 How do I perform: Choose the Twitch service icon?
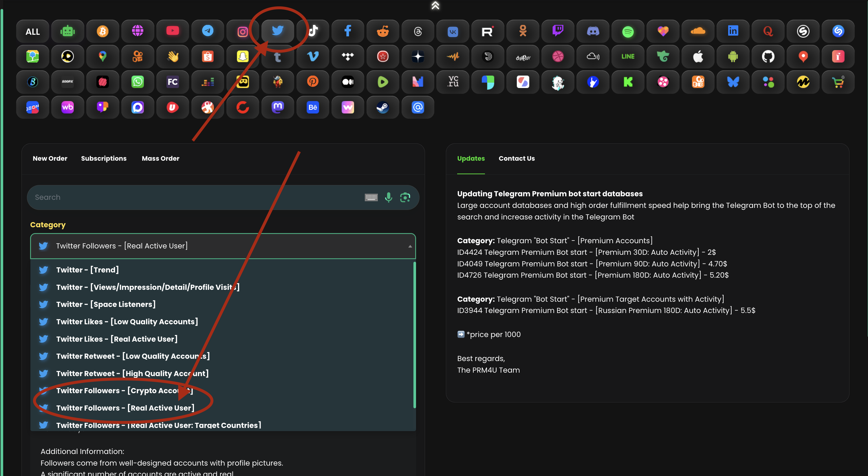point(558,31)
